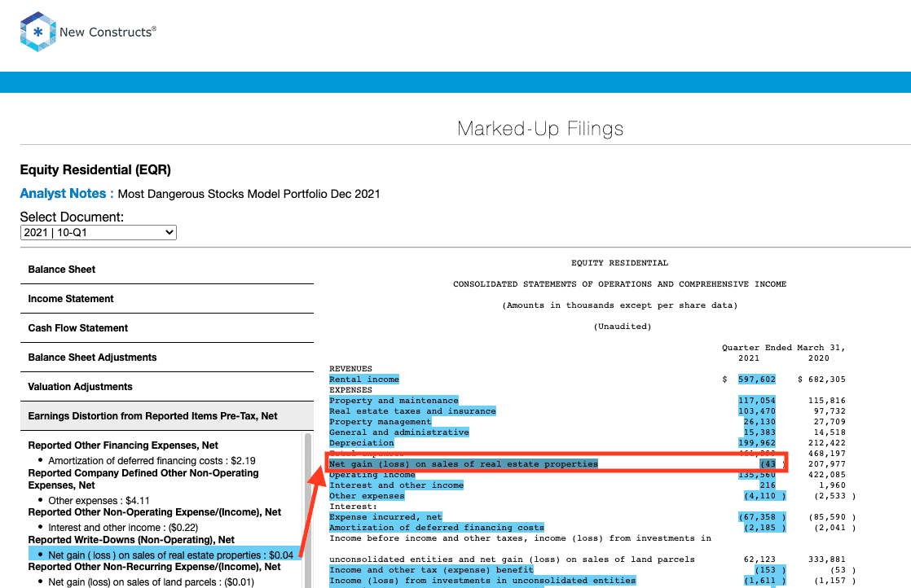
Task: Click the 199,962 depreciation value
Action: tap(757, 443)
